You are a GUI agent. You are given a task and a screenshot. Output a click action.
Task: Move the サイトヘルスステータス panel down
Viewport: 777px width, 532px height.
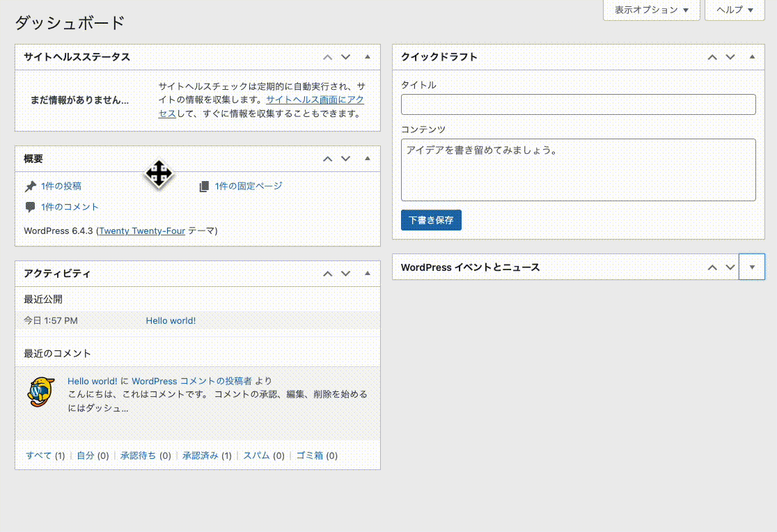345,57
